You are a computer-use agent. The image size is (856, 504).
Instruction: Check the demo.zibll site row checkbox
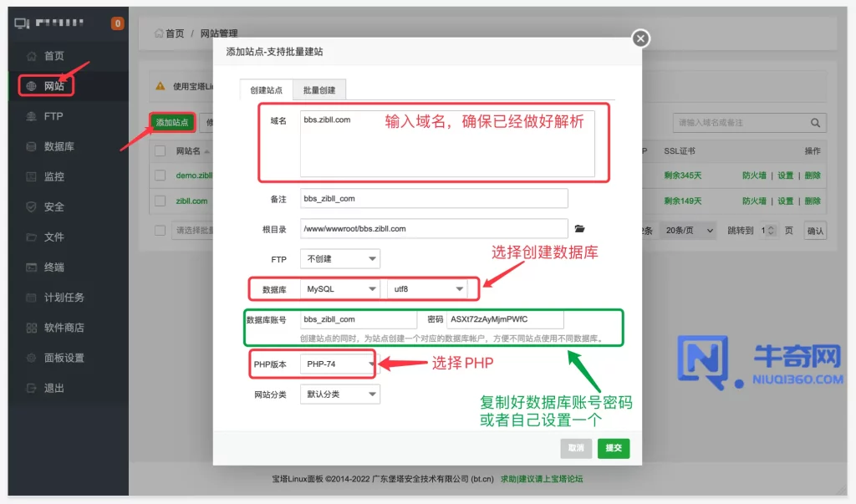160,176
